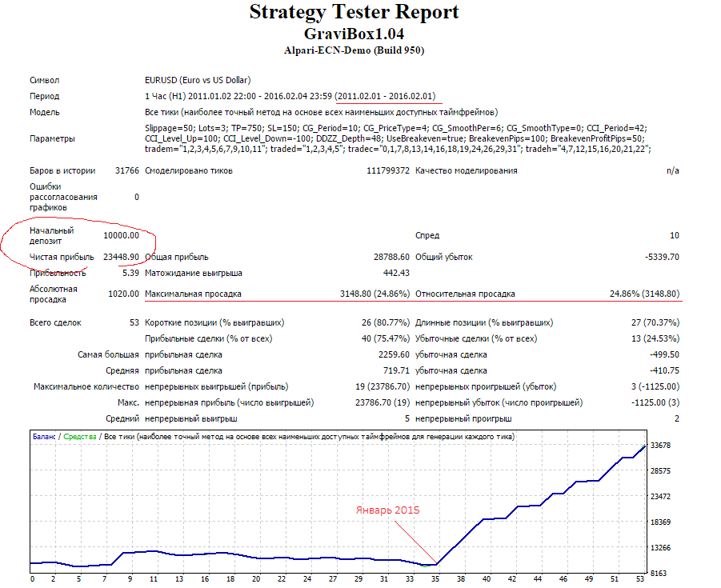Click the gross profit value 28788.60

point(391,257)
